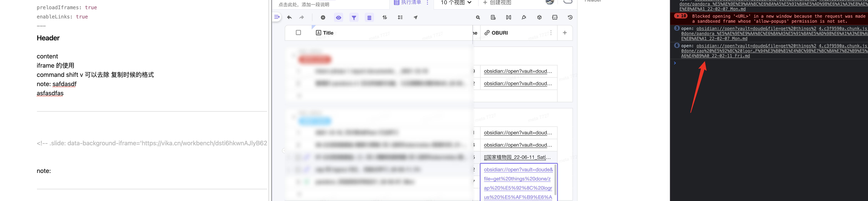The height and width of the screenshot is (201, 868).
Task: Click the sort arrows icon
Action: pyautogui.click(x=384, y=17)
